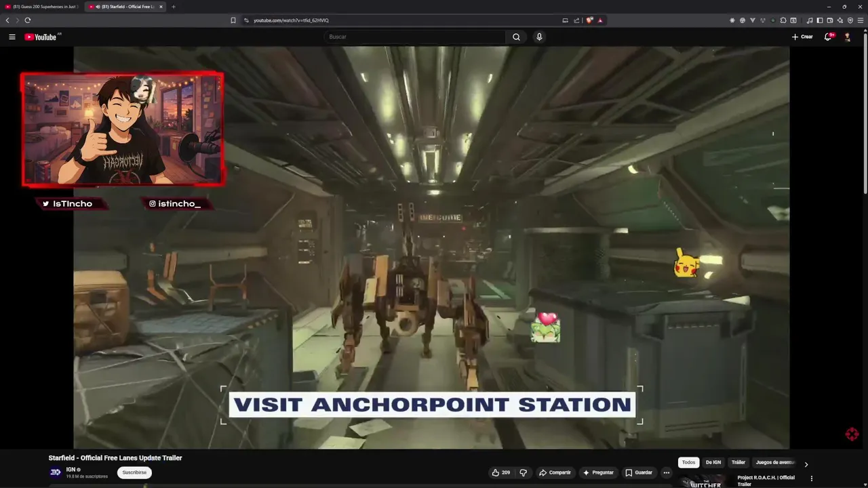Viewport: 868px width, 488px height.
Task: Open the YouTube hamburger guide menu
Action: tap(12, 37)
